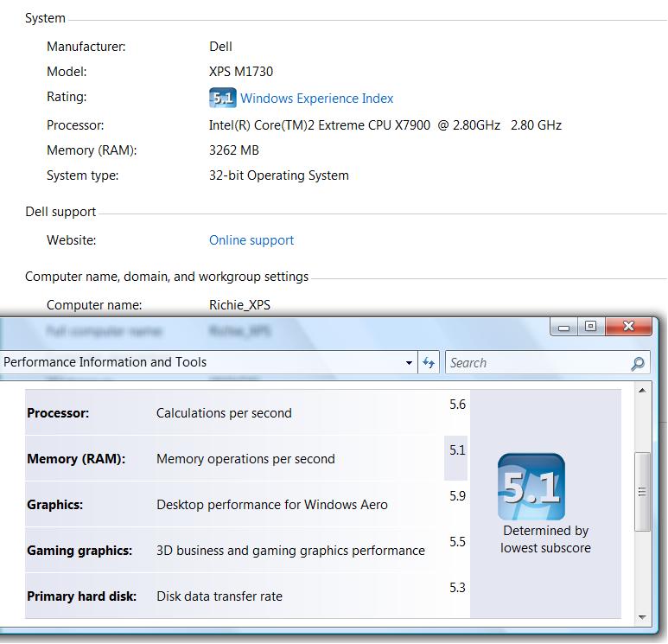Click the 'Gaming graphics:' row label
The width and height of the screenshot is (668, 644).
[x=80, y=551]
